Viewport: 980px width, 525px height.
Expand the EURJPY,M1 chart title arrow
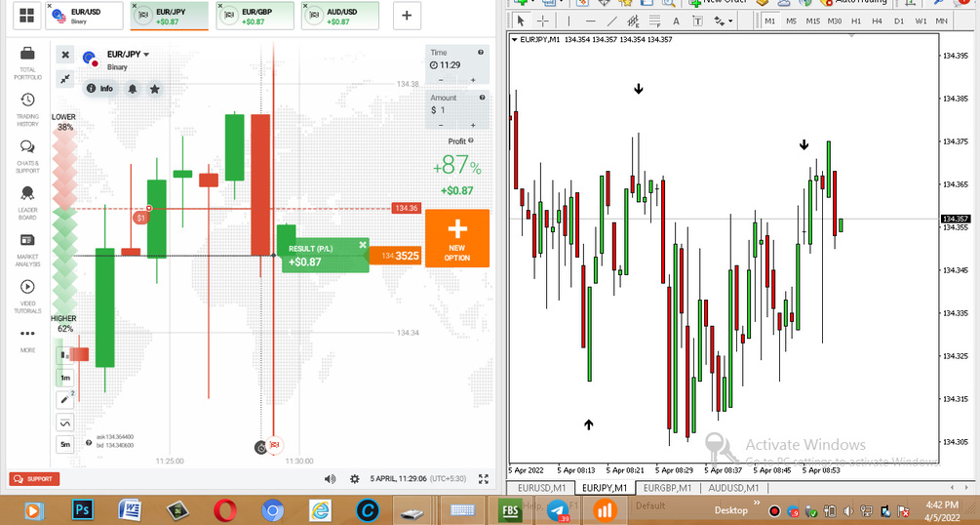[x=514, y=39]
